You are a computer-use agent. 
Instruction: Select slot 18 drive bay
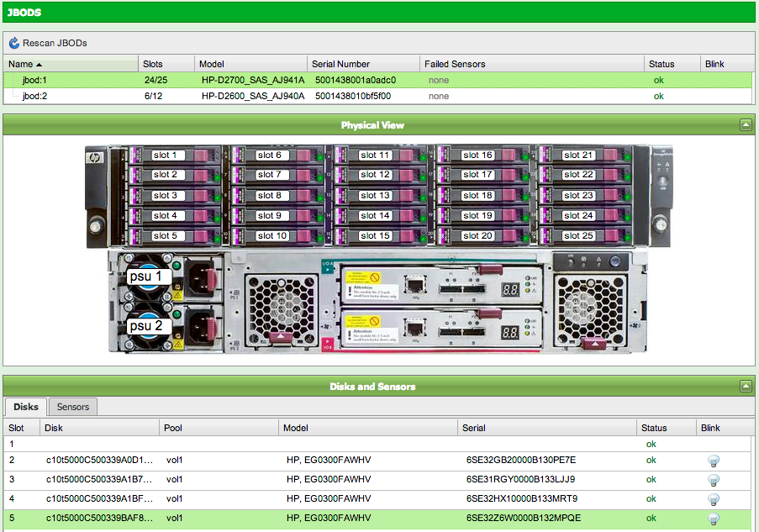(x=477, y=196)
